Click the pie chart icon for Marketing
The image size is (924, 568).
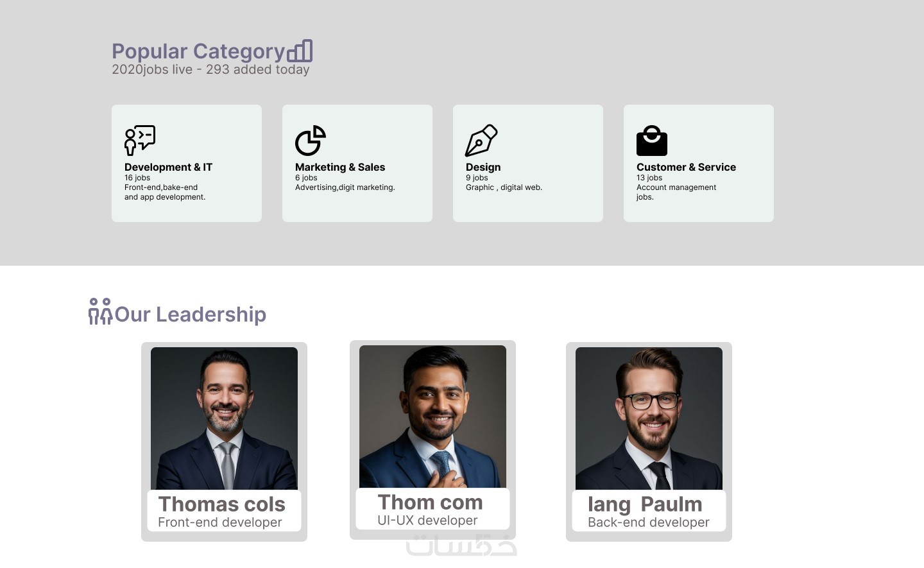pos(311,140)
